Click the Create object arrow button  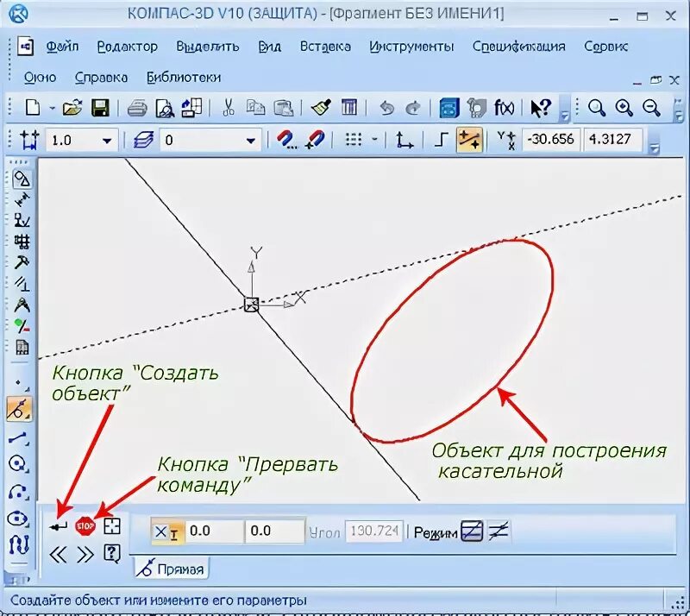(x=58, y=525)
